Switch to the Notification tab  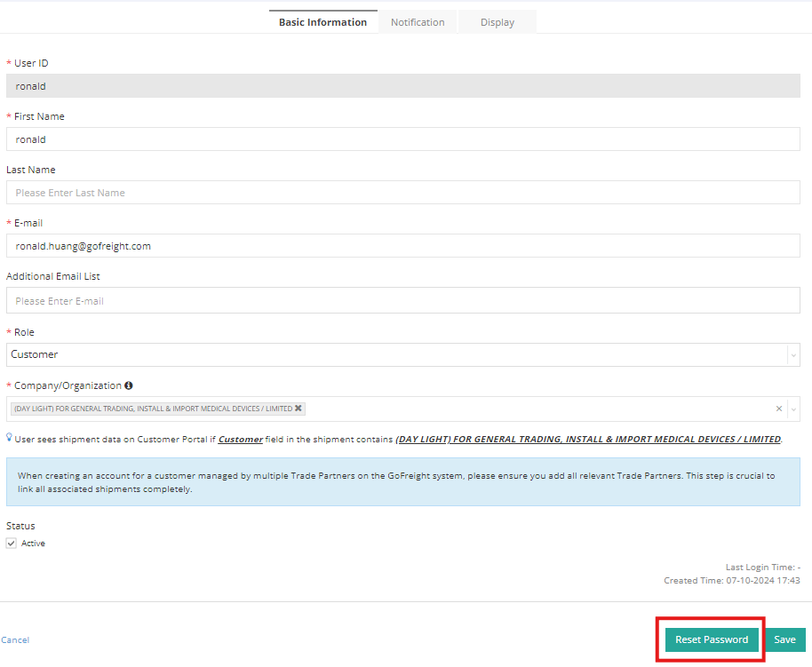tap(418, 22)
